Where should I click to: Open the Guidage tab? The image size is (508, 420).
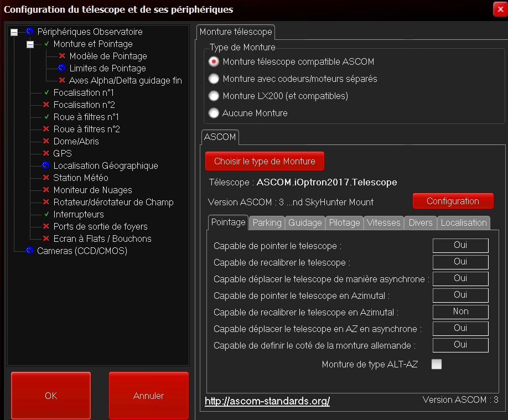click(305, 222)
